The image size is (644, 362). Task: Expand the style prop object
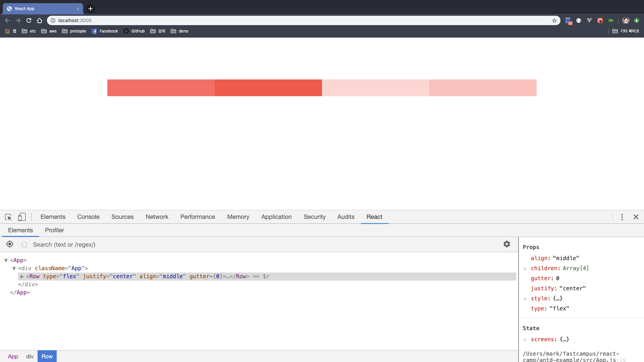pyautogui.click(x=525, y=299)
